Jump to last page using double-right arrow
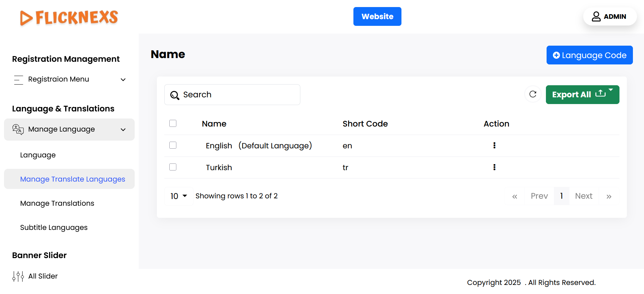The image size is (644, 294). (609, 196)
